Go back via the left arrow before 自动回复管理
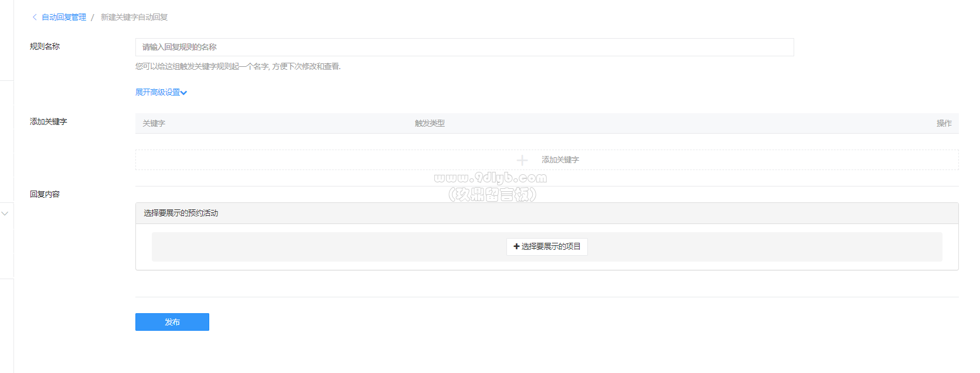The width and height of the screenshot is (980, 373). 35,17
